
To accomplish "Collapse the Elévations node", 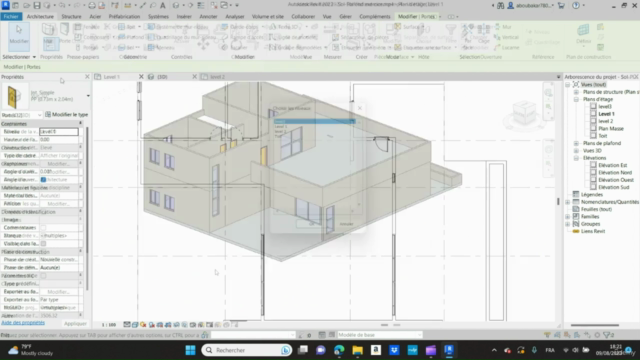I will tap(576, 158).
